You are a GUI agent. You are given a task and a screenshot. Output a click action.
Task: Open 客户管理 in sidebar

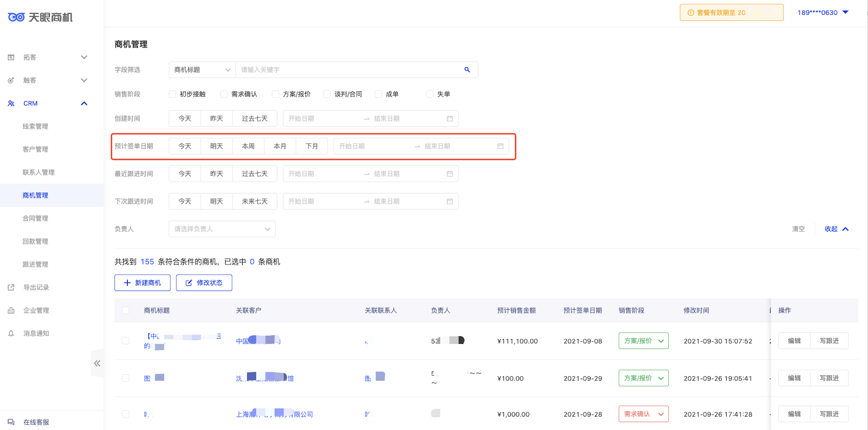coord(35,149)
